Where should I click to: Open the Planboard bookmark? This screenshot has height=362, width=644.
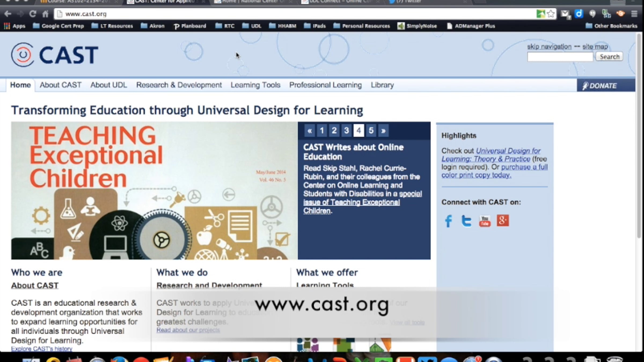coord(190,26)
